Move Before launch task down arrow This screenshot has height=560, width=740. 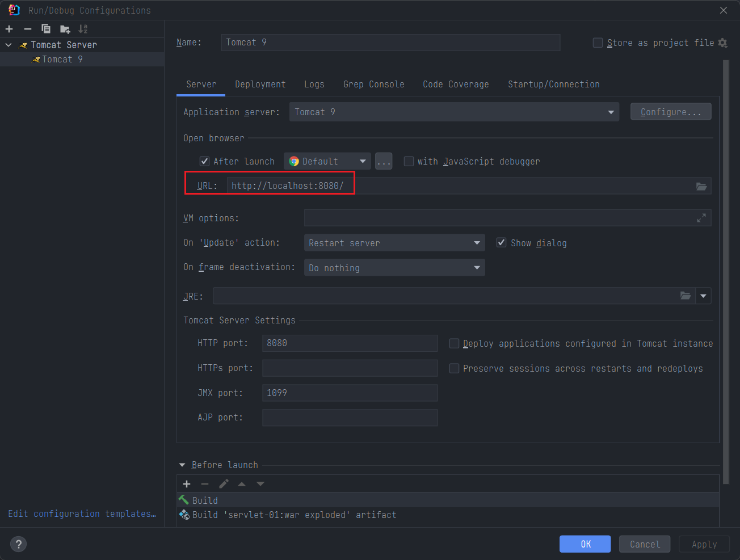tap(260, 484)
